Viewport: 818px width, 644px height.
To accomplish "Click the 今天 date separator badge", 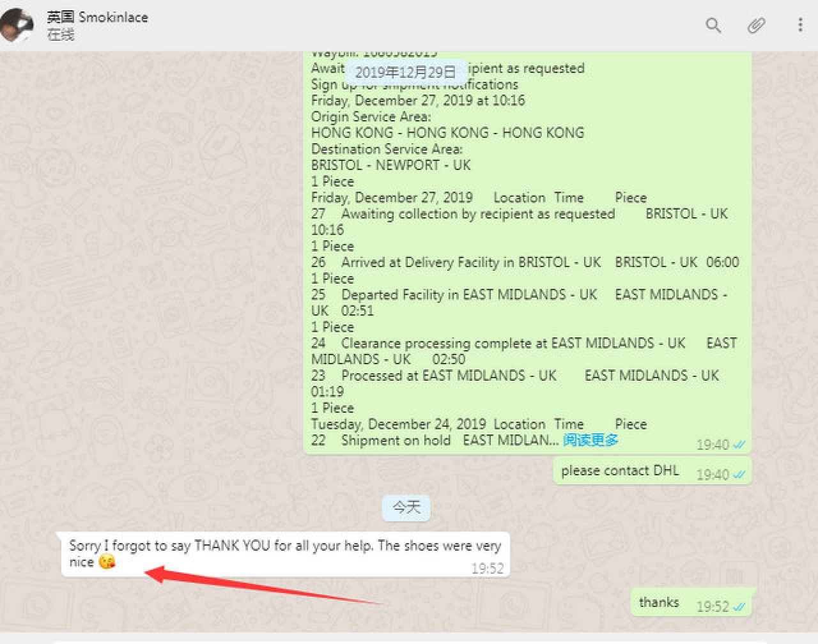I will [x=406, y=508].
